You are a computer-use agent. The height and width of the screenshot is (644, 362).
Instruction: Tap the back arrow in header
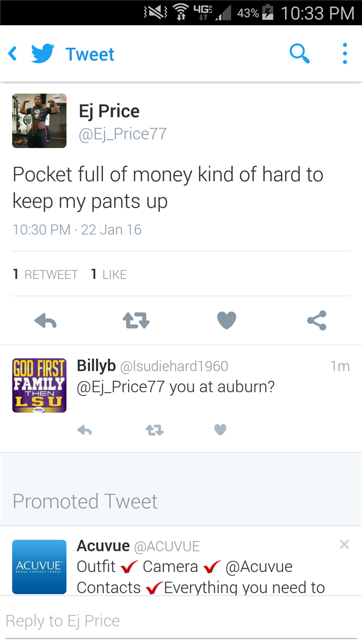13,54
